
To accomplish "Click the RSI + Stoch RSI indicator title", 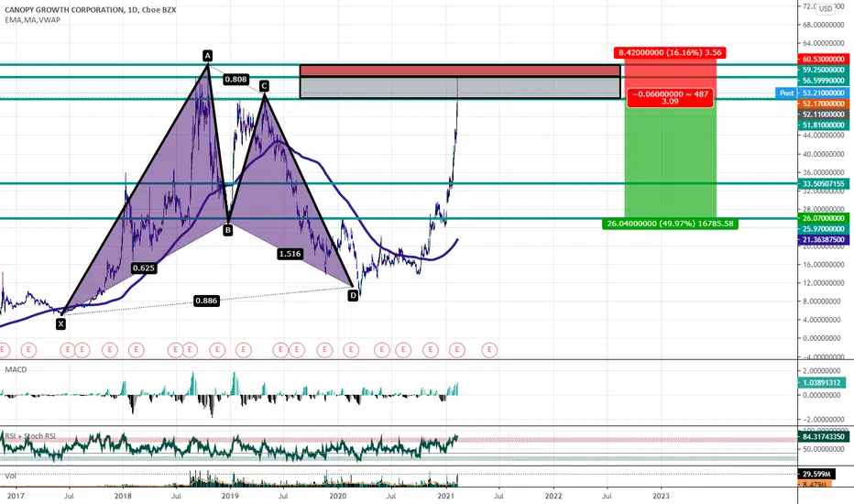I will (30, 436).
